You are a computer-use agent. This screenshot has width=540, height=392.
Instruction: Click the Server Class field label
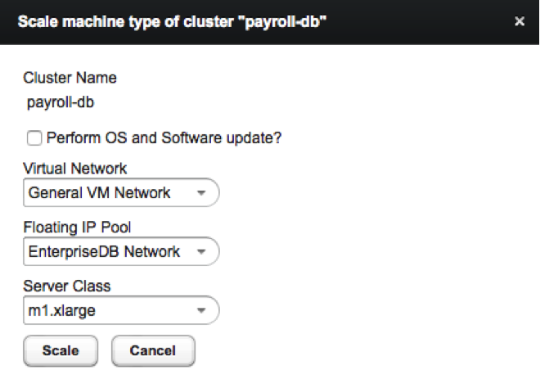coord(66,286)
